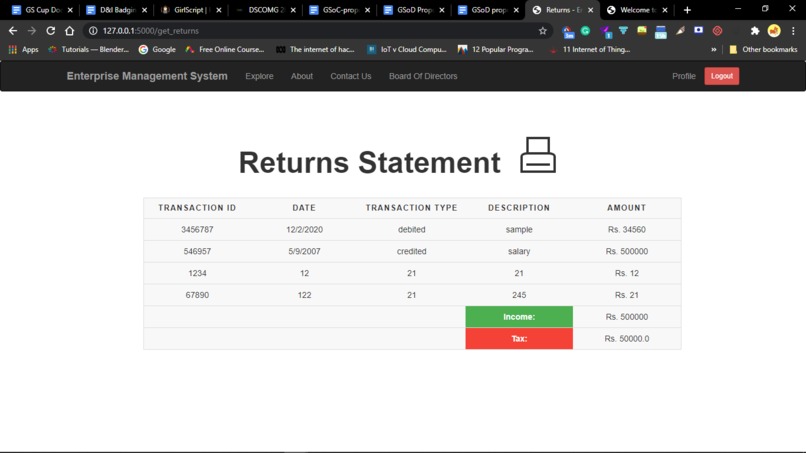Screen dimensions: 806x453
Task: Open the Tutorials — Blender bookmark
Action: 88,49
